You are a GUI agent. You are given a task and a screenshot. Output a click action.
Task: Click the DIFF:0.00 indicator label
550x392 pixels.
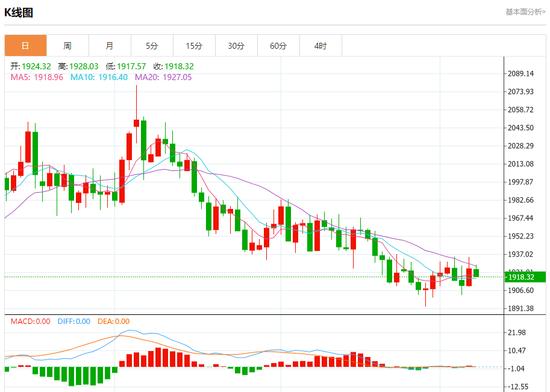coord(74,321)
